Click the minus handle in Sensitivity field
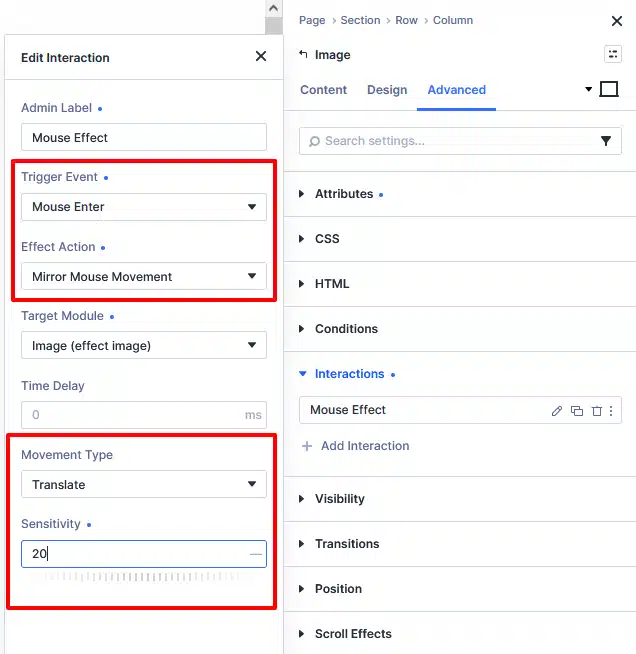 coord(256,554)
